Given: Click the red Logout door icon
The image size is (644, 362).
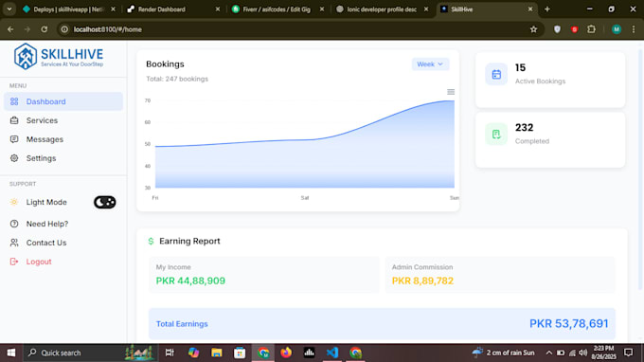Looking at the screenshot, I should point(14,262).
